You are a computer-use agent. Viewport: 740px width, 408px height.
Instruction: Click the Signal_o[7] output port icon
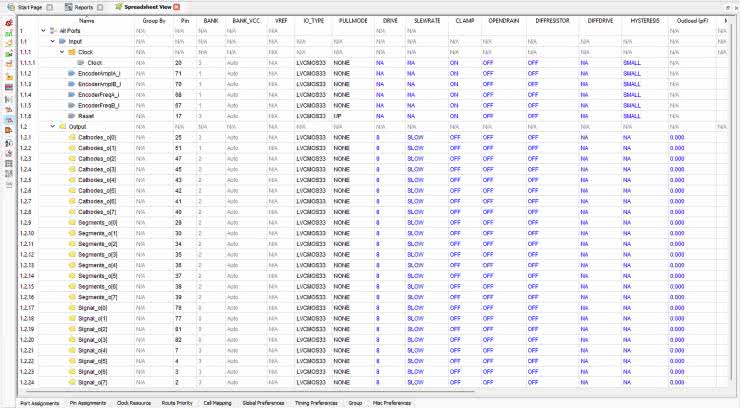click(x=71, y=382)
